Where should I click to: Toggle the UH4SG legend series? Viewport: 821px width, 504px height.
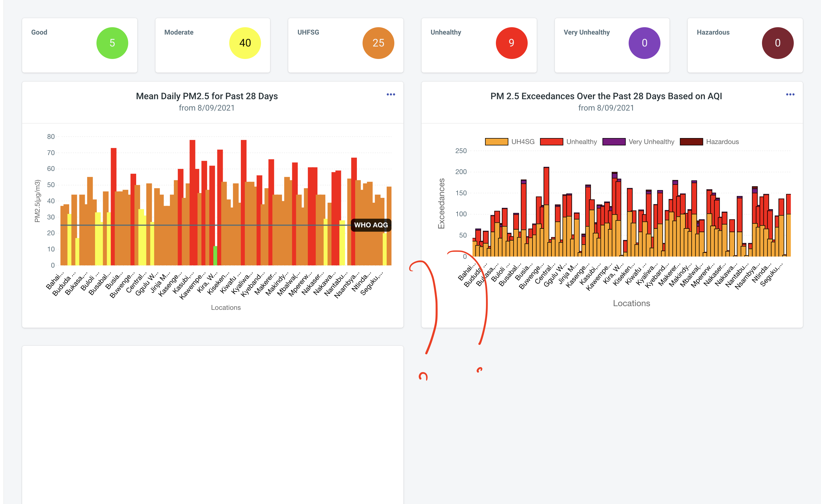pyautogui.click(x=522, y=142)
